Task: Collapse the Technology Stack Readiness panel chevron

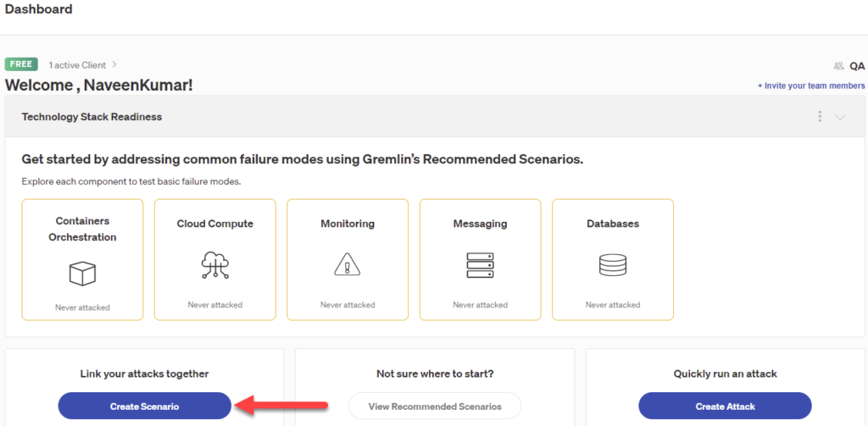Action: coord(840,117)
